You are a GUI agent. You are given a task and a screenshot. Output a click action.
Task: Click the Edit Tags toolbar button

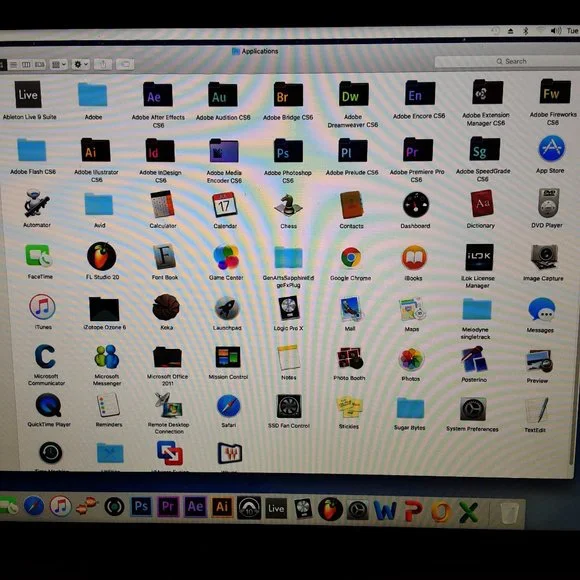click(x=125, y=65)
